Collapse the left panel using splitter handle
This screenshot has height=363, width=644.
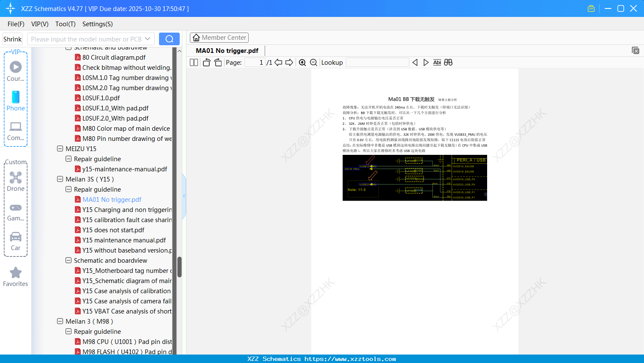pyautogui.click(x=184, y=195)
